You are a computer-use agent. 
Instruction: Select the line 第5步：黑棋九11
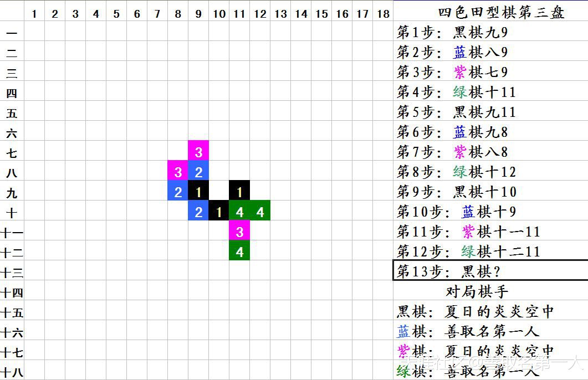point(456,112)
